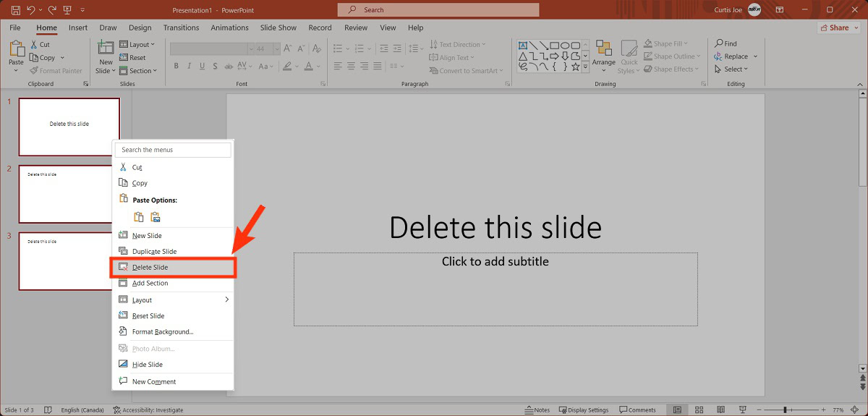Choose Keep Source Formatting paste option
Screen dimensions: 868x416
pos(139,217)
